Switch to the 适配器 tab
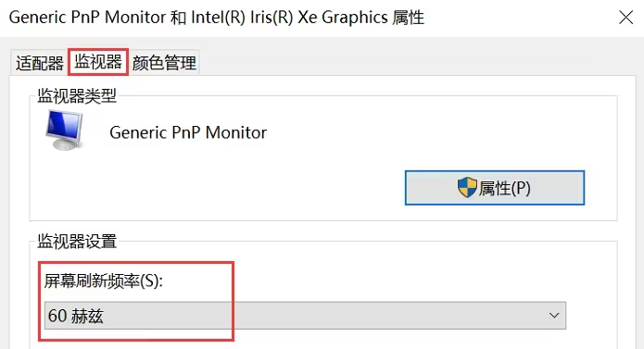The width and height of the screenshot is (644, 349). pos(40,63)
